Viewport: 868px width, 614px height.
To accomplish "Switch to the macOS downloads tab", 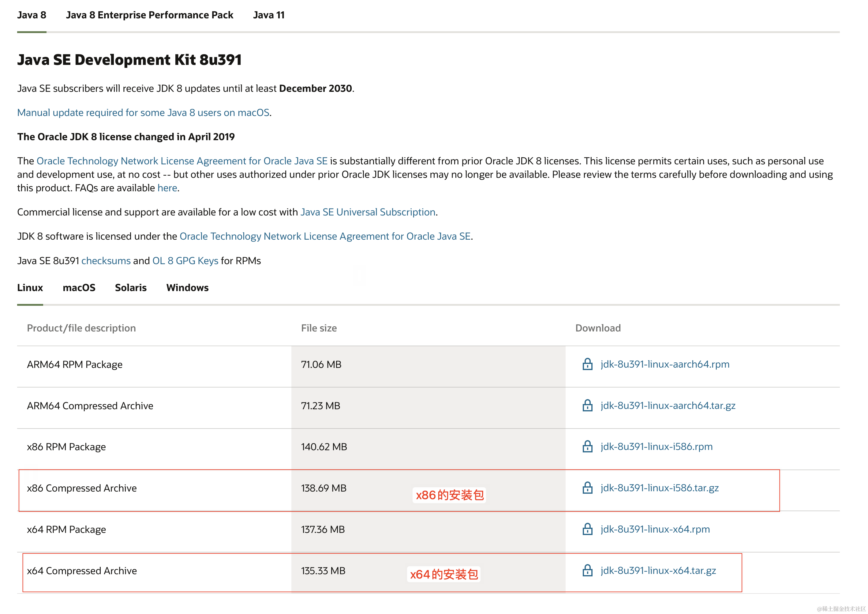I will pyautogui.click(x=79, y=288).
